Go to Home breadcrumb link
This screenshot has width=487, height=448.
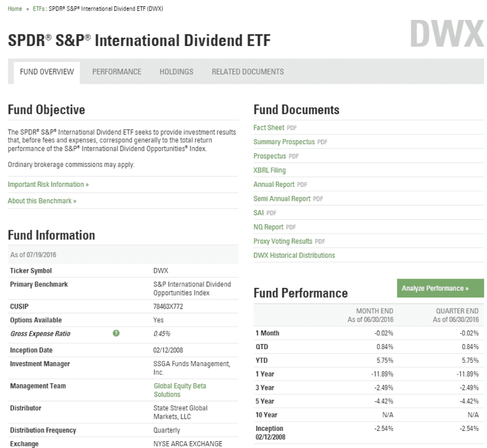[15, 9]
